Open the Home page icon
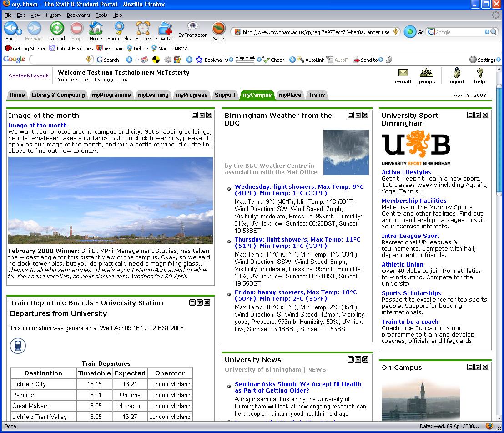 point(96,28)
